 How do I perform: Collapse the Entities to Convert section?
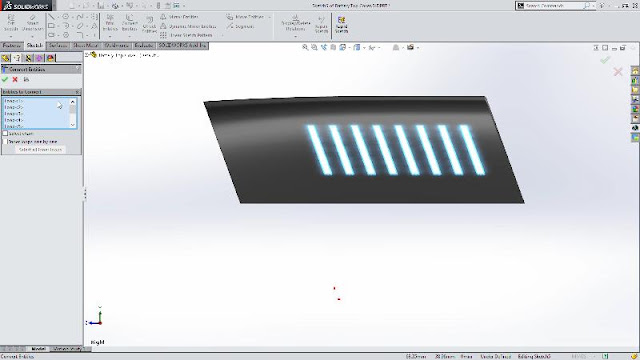78,92
